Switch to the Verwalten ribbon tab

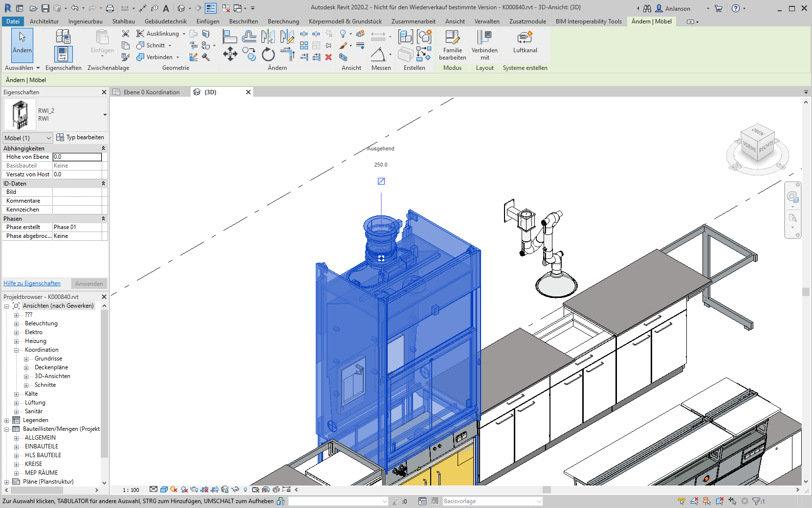[x=487, y=21]
